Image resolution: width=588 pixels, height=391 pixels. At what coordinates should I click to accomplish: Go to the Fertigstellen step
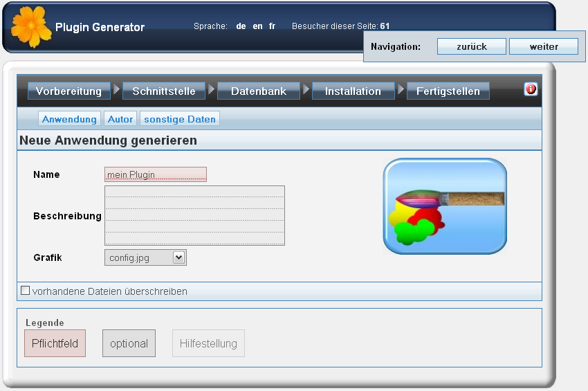(448, 91)
